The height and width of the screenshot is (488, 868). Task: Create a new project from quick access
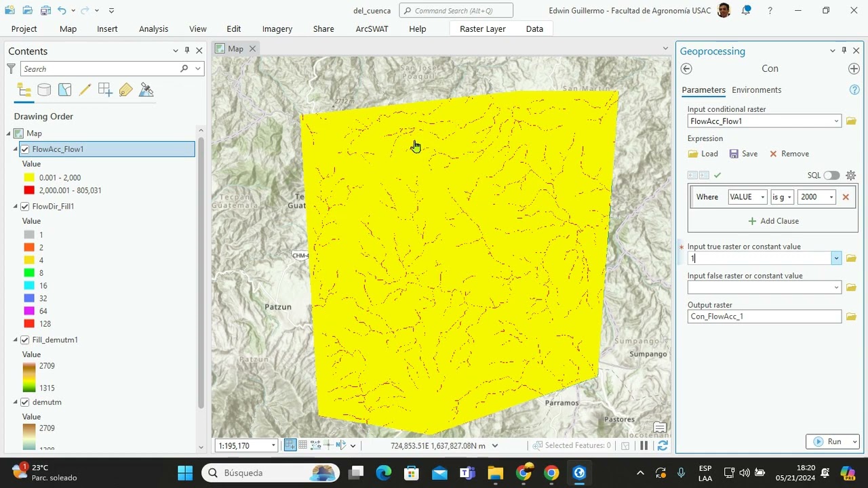click(x=9, y=10)
